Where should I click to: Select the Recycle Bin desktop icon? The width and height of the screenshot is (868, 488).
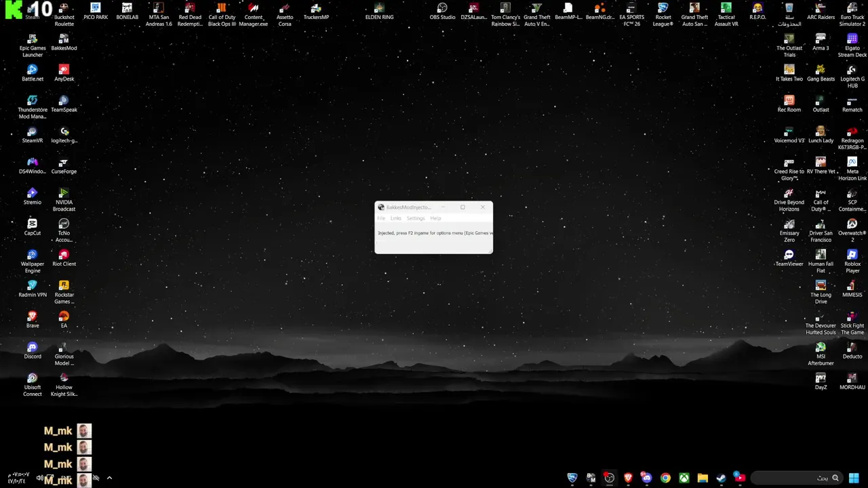pyautogui.click(x=789, y=16)
